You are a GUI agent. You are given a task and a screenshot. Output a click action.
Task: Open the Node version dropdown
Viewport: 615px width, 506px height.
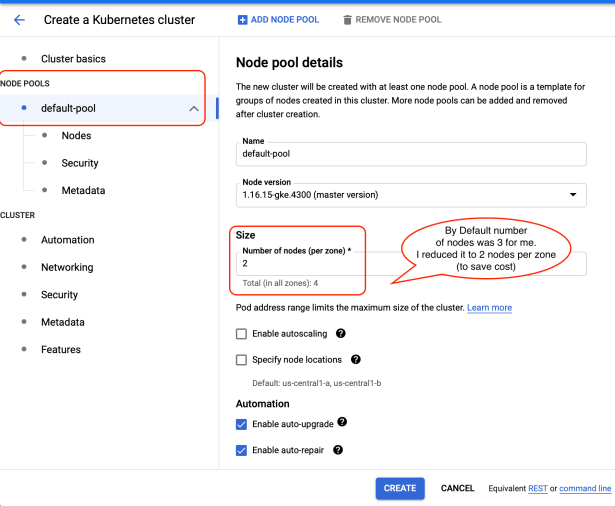tap(410, 195)
